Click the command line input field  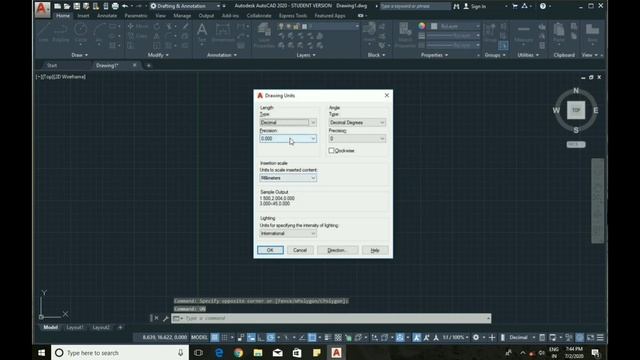coord(331,318)
